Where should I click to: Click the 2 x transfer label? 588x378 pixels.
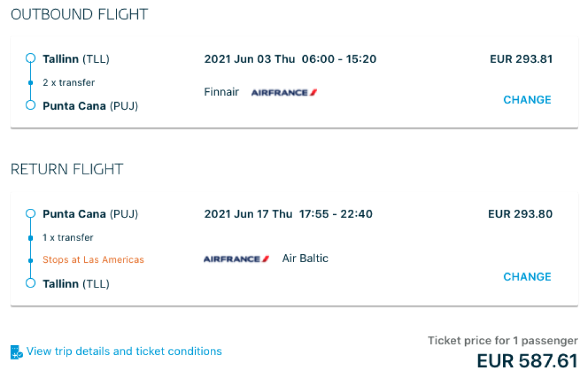(x=69, y=83)
